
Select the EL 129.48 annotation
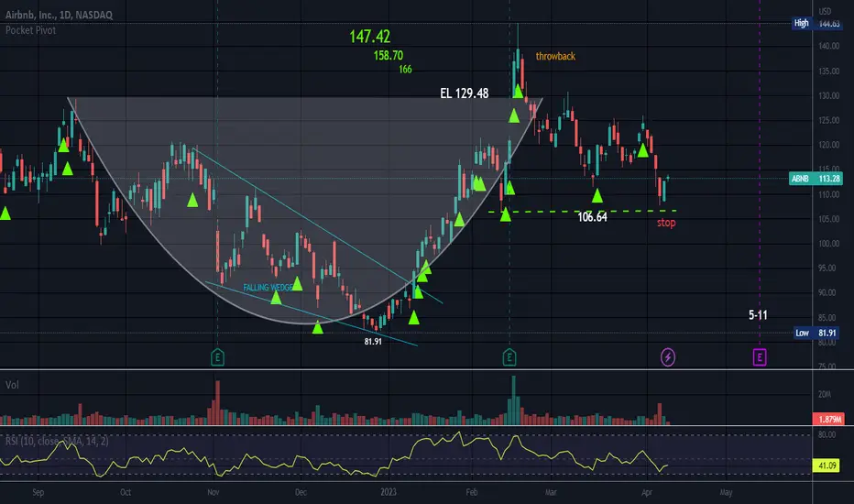click(x=464, y=93)
